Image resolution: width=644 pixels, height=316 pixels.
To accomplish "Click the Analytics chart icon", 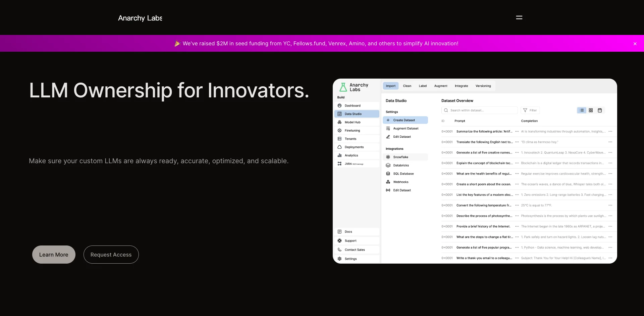I will 339,155.
